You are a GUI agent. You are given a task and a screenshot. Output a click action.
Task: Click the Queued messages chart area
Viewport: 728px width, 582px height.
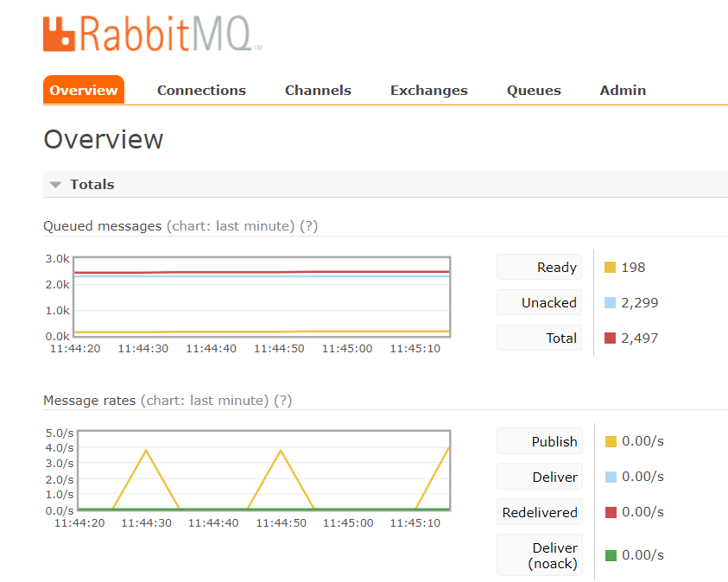[262, 297]
